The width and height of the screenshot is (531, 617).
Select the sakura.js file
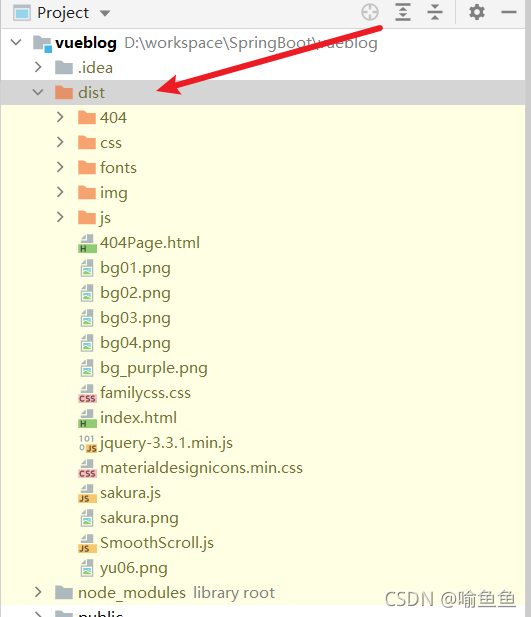[x=130, y=493]
